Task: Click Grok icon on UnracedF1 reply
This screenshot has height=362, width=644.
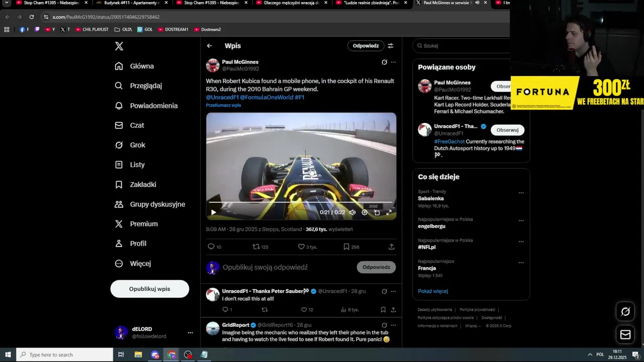Action: pos(384,291)
